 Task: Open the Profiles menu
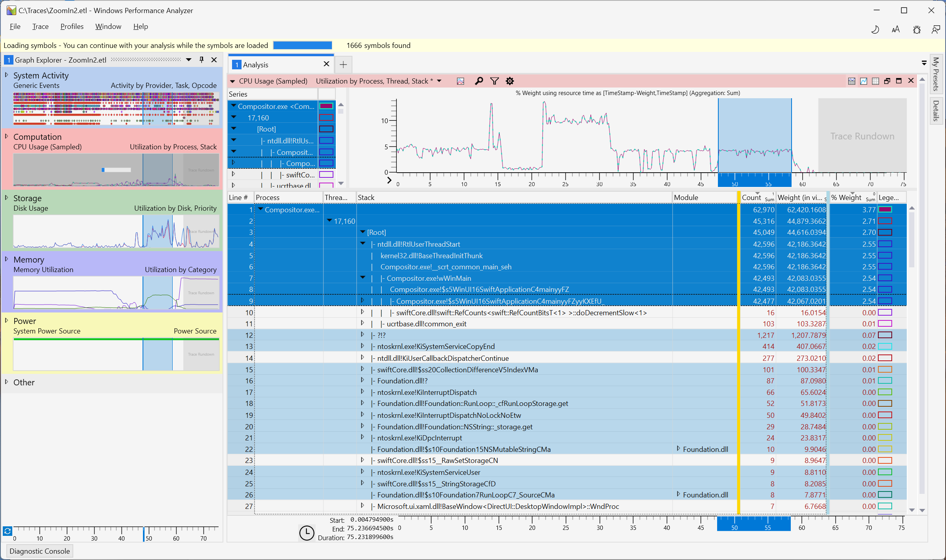pyautogui.click(x=72, y=27)
